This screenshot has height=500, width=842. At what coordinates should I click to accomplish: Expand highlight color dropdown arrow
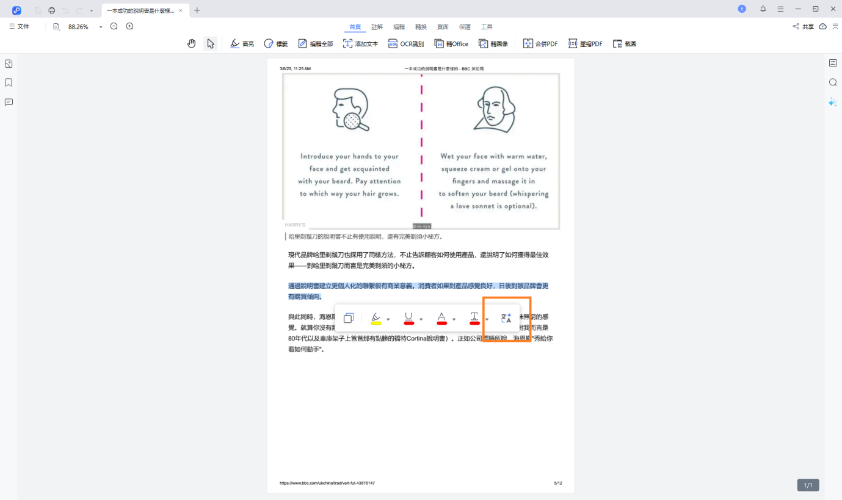388,319
